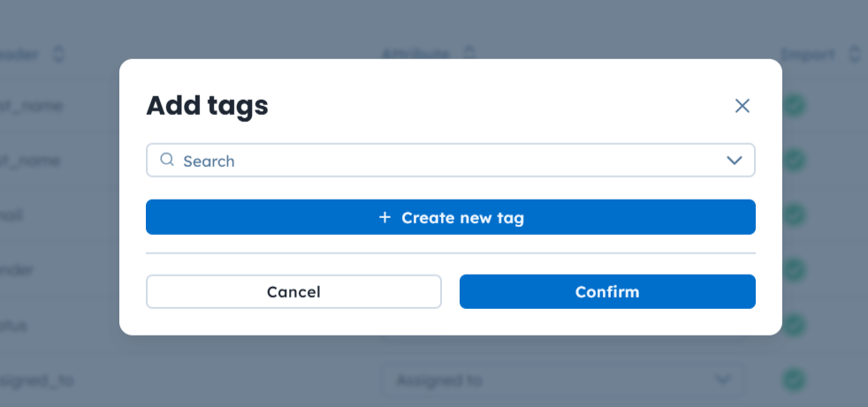Click the Attribute column header label
Image resolution: width=868 pixels, height=407 pixels.
pos(415,55)
